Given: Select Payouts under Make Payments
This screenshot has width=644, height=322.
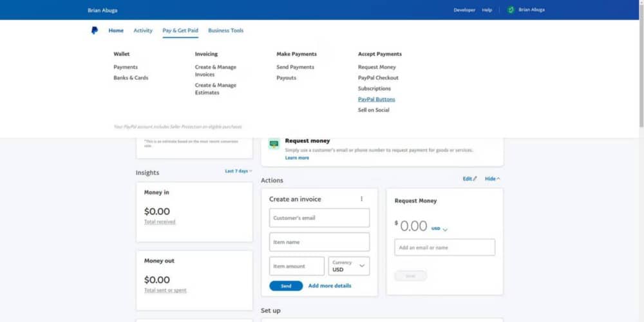Looking at the screenshot, I should [x=287, y=78].
